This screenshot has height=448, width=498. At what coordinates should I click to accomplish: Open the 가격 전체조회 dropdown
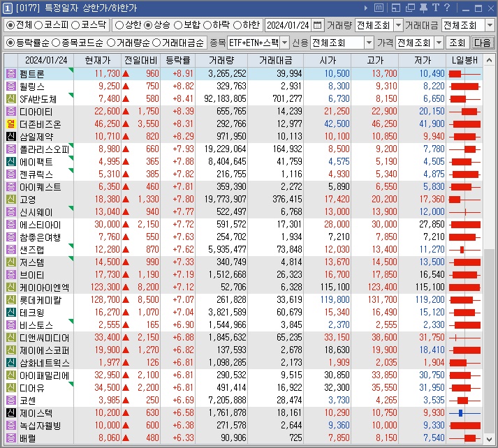point(439,43)
